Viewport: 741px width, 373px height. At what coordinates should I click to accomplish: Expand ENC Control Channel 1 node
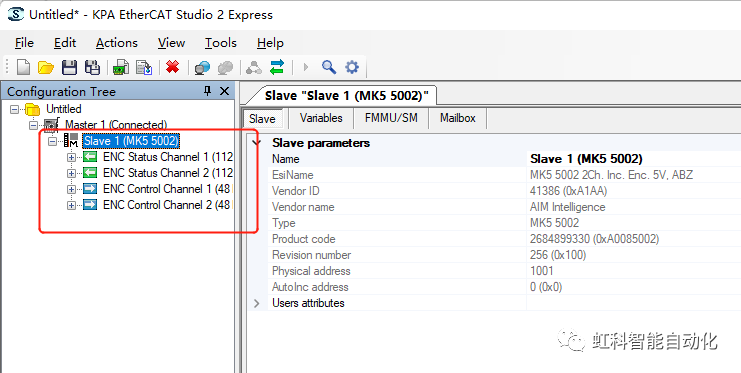click(71, 190)
